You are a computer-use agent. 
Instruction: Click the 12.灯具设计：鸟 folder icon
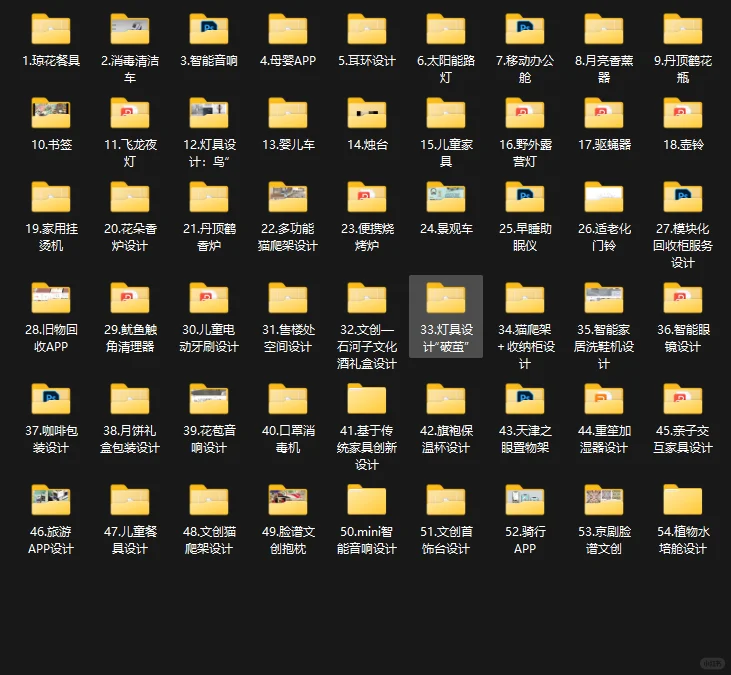[x=209, y=113]
